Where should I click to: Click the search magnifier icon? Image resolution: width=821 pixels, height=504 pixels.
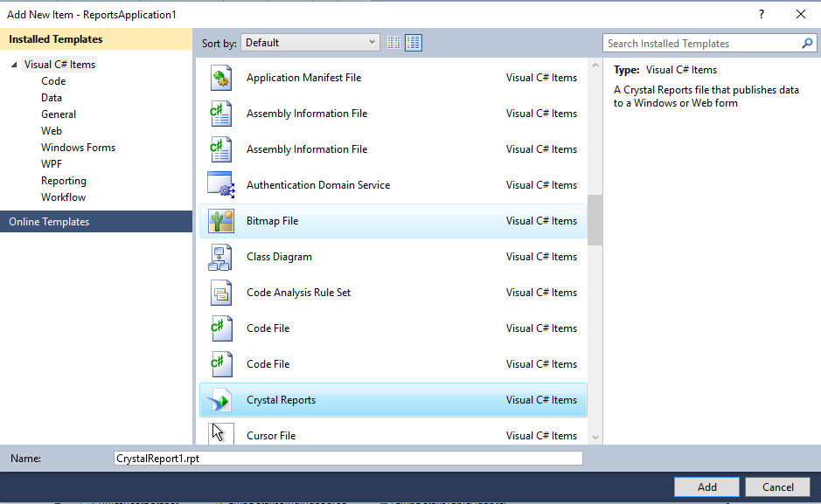click(807, 44)
